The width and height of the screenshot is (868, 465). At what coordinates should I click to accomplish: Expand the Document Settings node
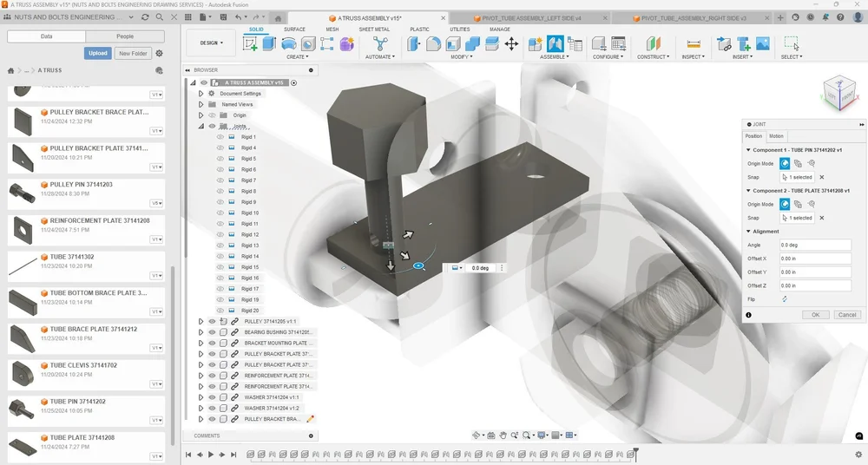click(x=201, y=94)
